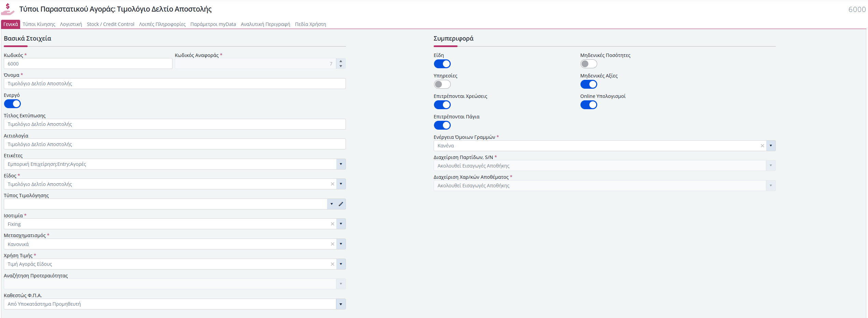Enable the Μηδενικές Ποσότητες switch
Screen dimensions: 868x318
pos(589,64)
